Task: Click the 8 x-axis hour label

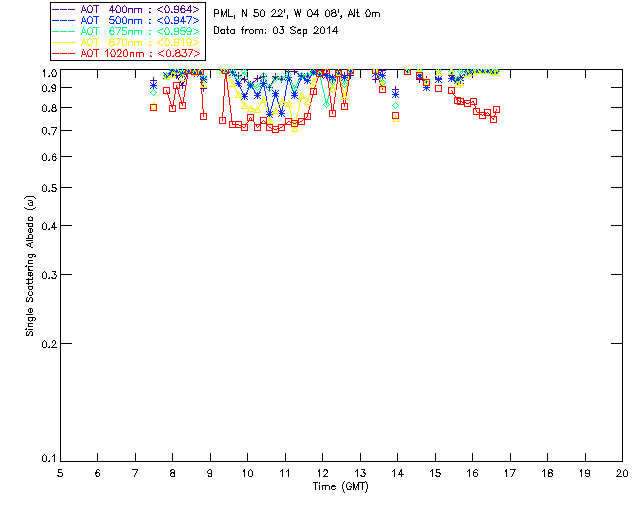Action: click(173, 473)
